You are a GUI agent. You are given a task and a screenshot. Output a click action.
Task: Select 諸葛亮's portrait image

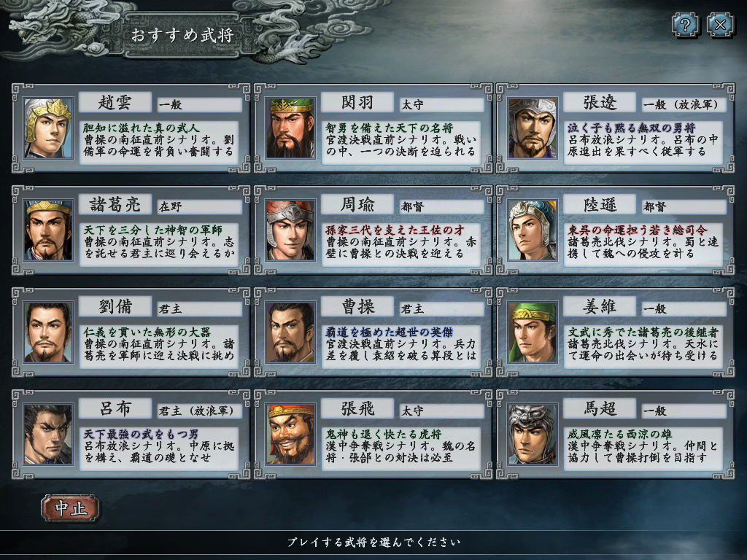[x=48, y=230]
